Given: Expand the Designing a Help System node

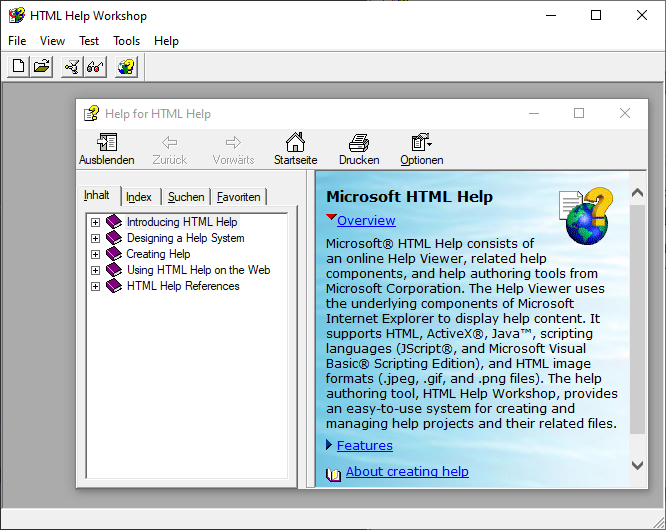Looking at the screenshot, I should point(96,238).
